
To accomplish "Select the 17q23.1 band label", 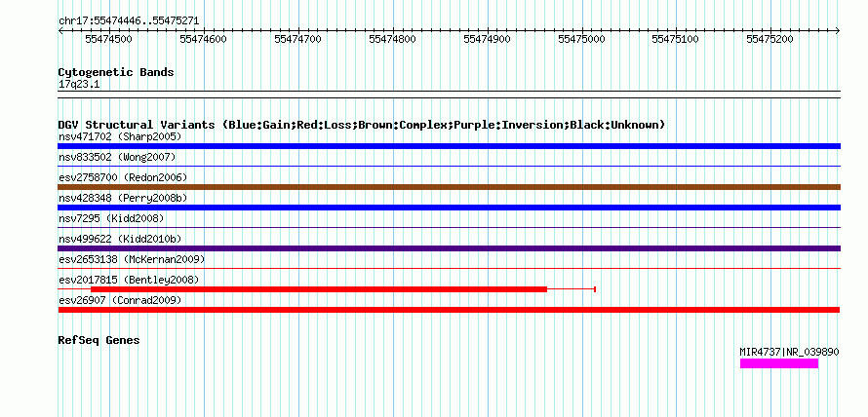I will point(79,85).
